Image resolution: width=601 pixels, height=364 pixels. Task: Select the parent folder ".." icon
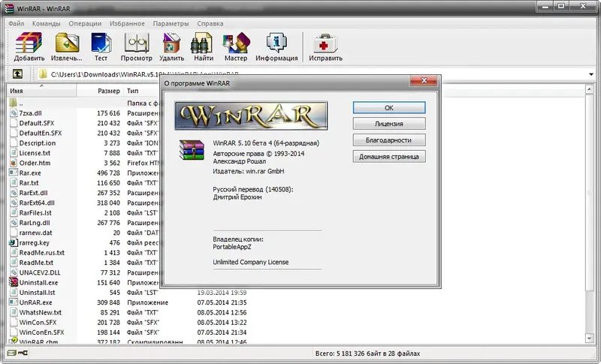point(14,103)
